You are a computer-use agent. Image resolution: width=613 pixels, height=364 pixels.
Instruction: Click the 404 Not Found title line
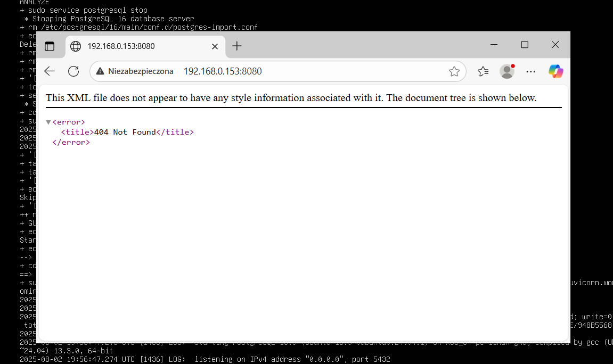click(x=127, y=132)
